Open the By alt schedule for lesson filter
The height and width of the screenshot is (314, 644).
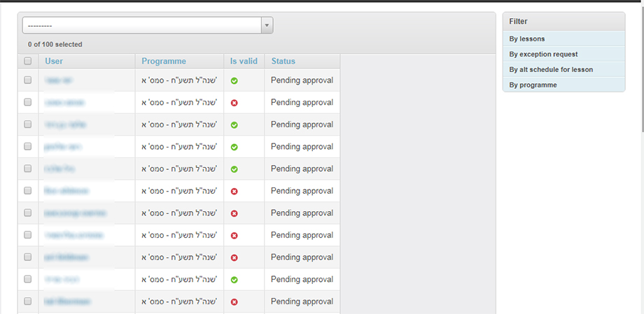coord(551,69)
